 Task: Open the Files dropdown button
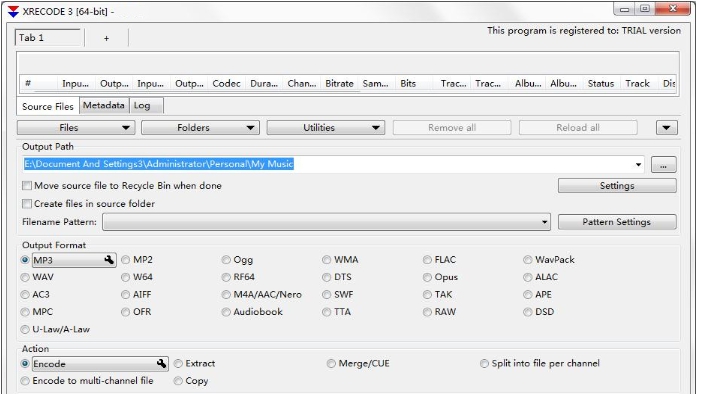click(x=76, y=128)
